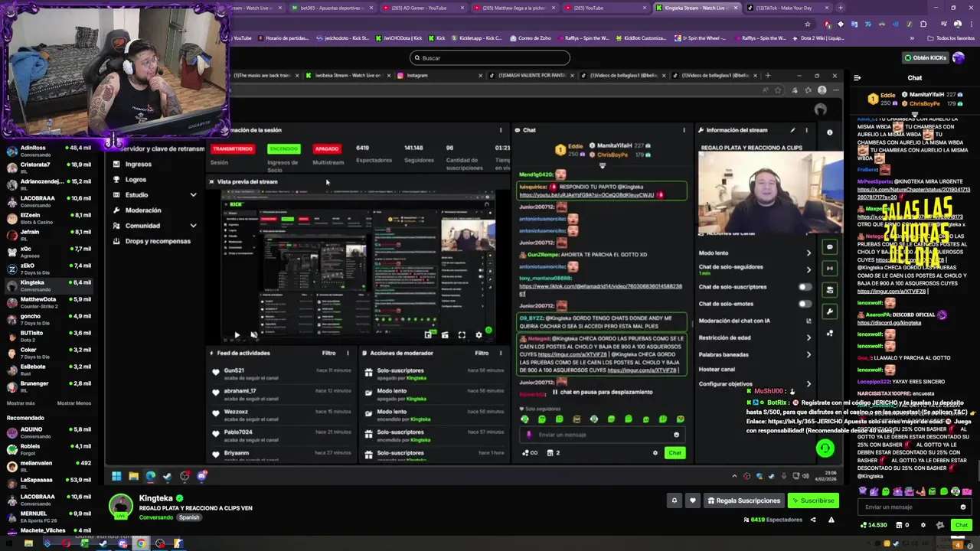Click the Suscribirse button

click(x=813, y=500)
